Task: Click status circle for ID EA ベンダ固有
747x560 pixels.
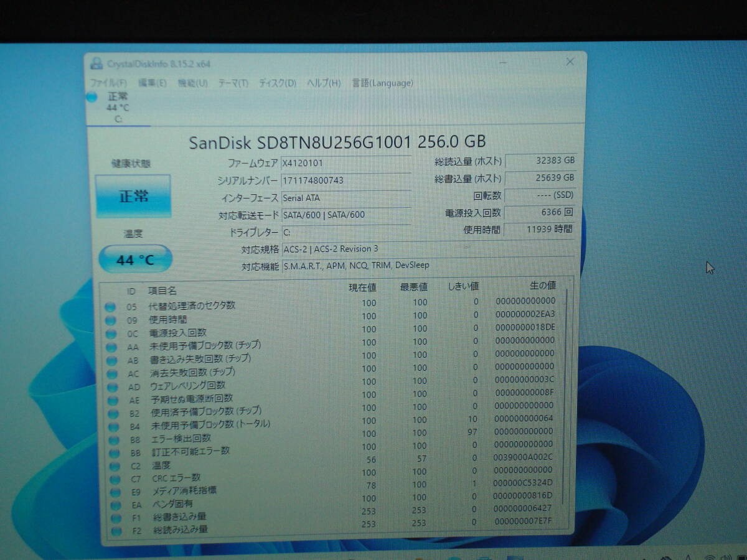Action: coord(115,505)
